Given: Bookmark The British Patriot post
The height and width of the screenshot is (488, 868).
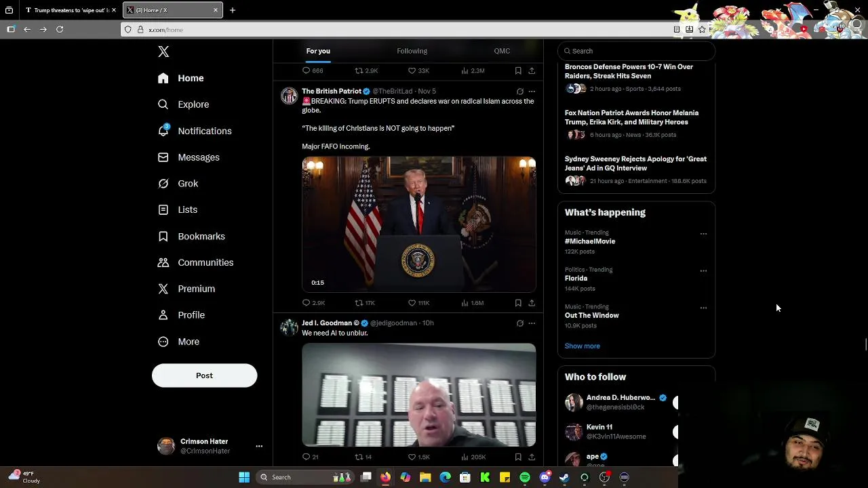Looking at the screenshot, I should pos(518,303).
